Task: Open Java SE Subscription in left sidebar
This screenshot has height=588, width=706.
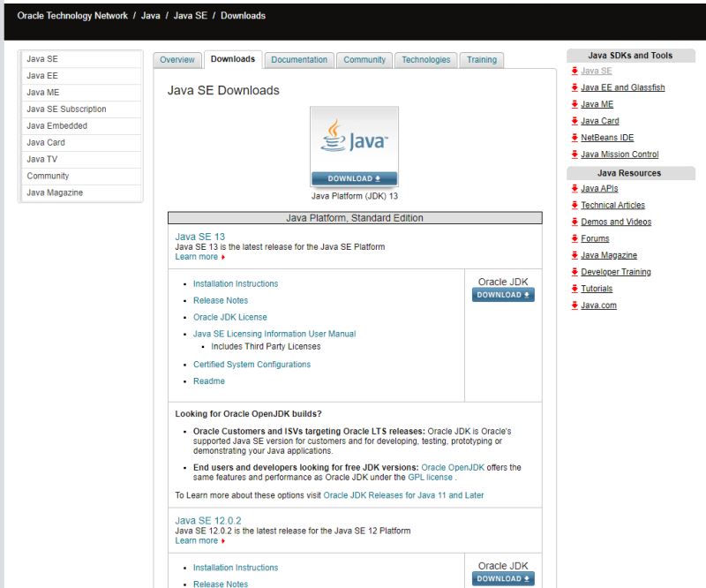Action: pos(66,109)
